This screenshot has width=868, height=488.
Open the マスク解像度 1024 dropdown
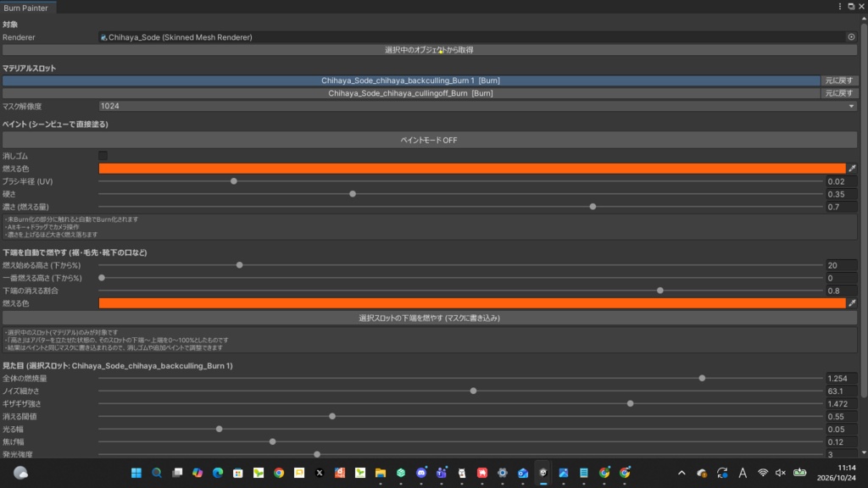point(478,106)
